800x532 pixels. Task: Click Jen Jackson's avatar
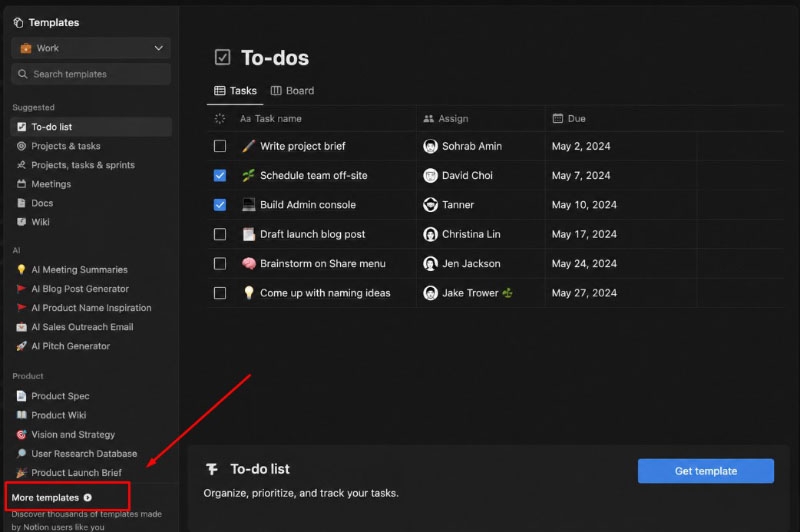click(x=431, y=263)
